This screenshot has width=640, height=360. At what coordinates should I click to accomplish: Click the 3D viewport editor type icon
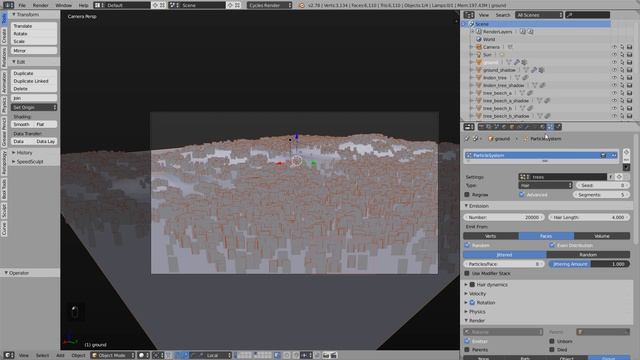9,356
